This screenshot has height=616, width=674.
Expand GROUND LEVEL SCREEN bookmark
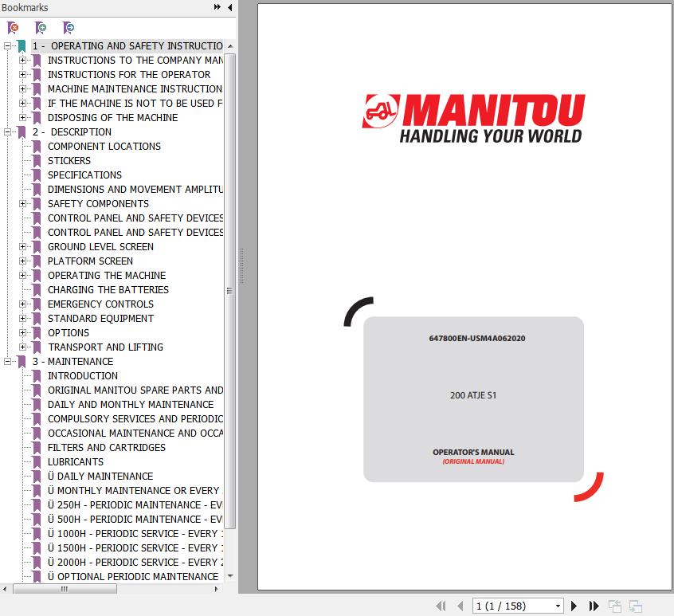point(23,246)
